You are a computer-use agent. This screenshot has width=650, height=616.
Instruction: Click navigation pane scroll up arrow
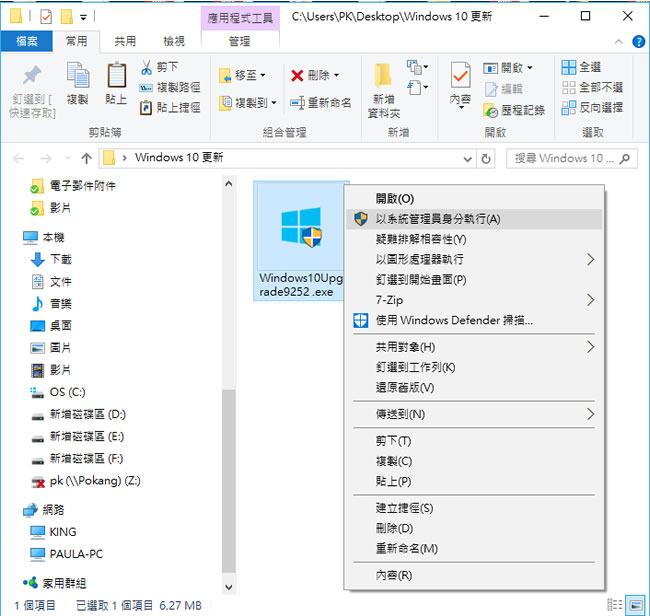pos(229,183)
